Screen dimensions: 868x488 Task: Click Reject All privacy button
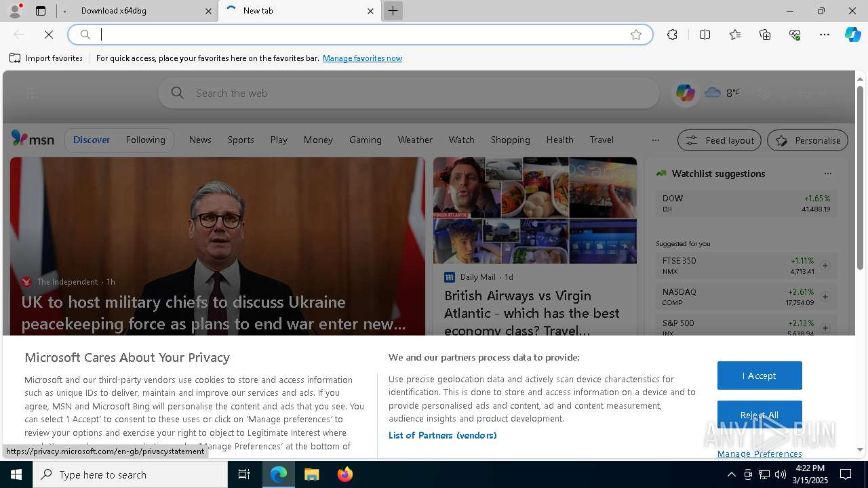click(759, 415)
